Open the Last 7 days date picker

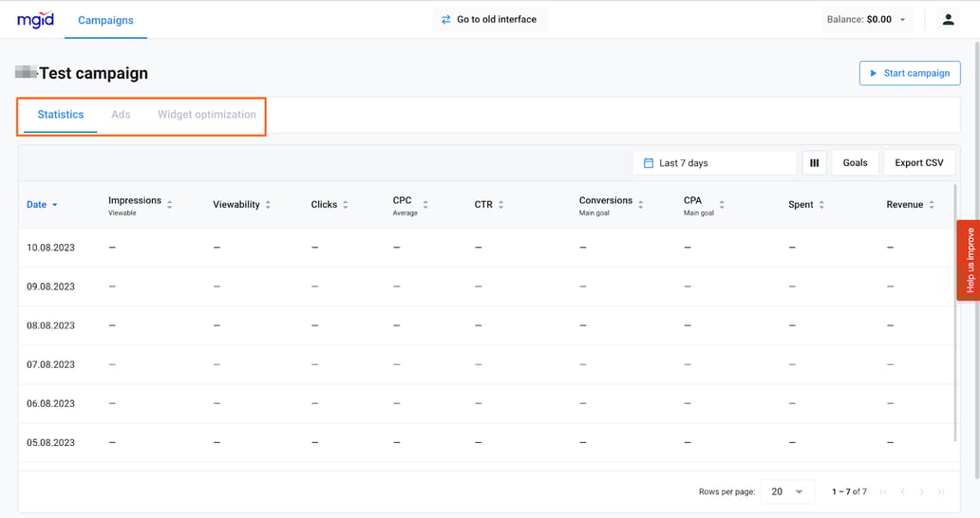click(x=714, y=163)
